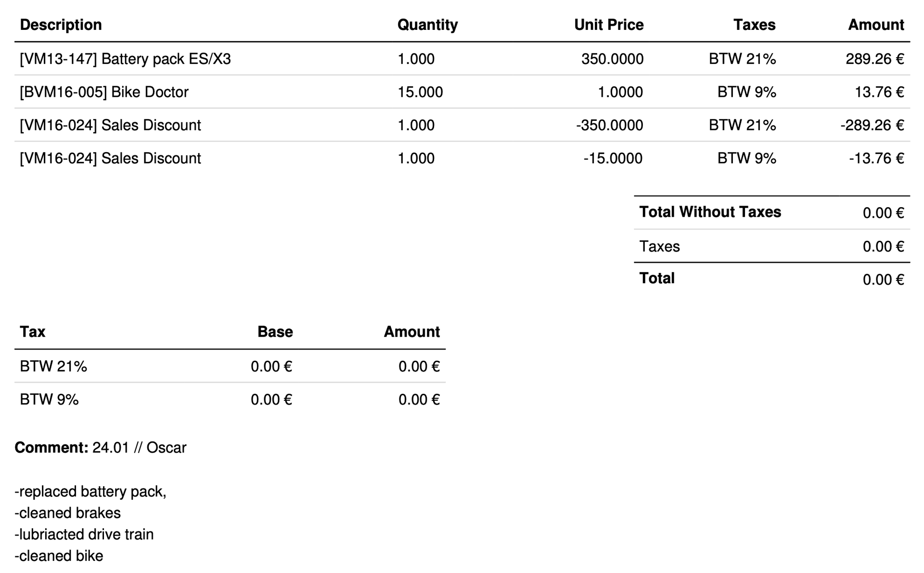Click the 289.26 € amount for Battery pack

pyautogui.click(x=874, y=59)
